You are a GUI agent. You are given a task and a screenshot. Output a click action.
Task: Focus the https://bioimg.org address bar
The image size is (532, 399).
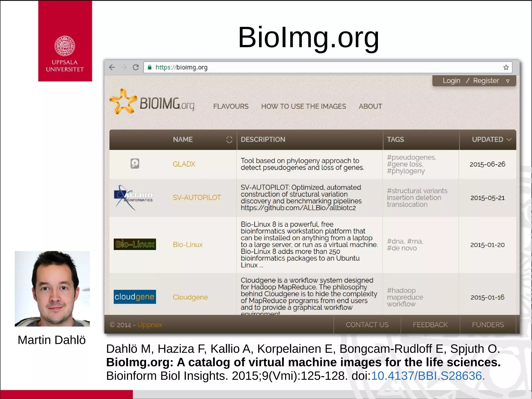[328, 67]
